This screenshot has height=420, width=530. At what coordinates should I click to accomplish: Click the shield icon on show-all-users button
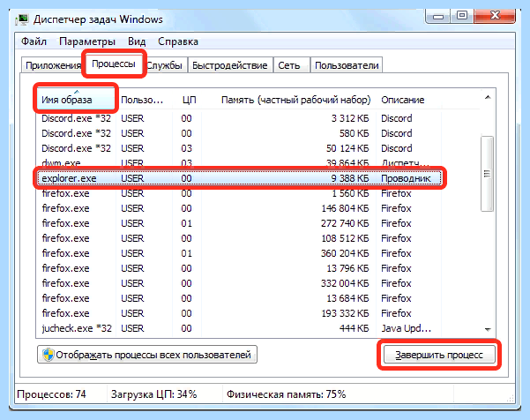(48, 355)
